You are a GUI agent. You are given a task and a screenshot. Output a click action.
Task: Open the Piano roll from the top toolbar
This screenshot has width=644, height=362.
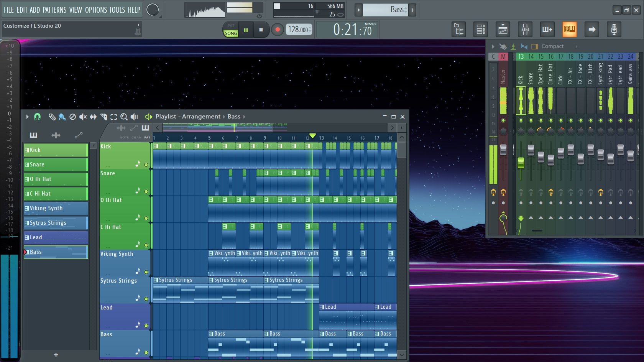(x=570, y=29)
